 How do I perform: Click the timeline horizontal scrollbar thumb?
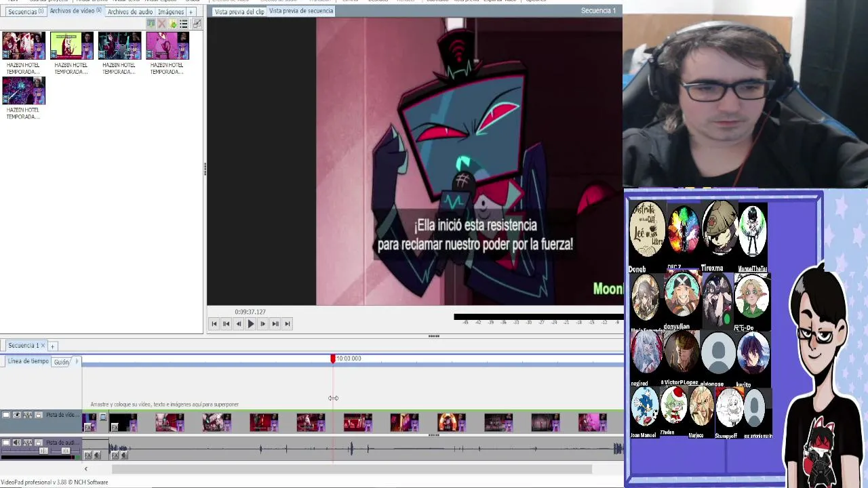352,469
